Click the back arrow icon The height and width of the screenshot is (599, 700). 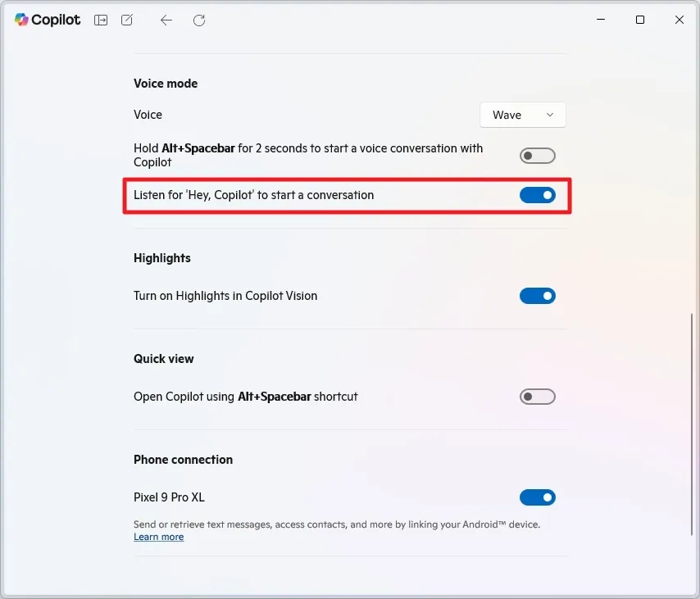pyautogui.click(x=166, y=20)
